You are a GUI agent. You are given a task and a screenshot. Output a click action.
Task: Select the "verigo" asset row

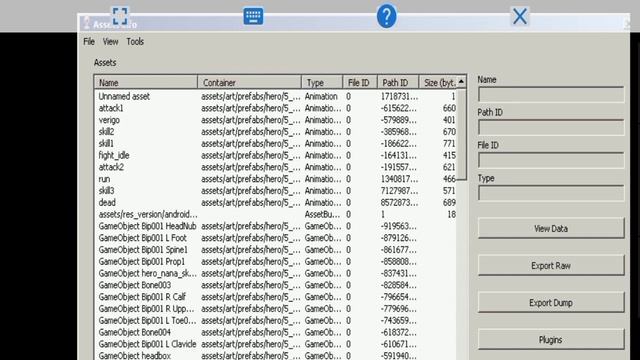pos(276,120)
